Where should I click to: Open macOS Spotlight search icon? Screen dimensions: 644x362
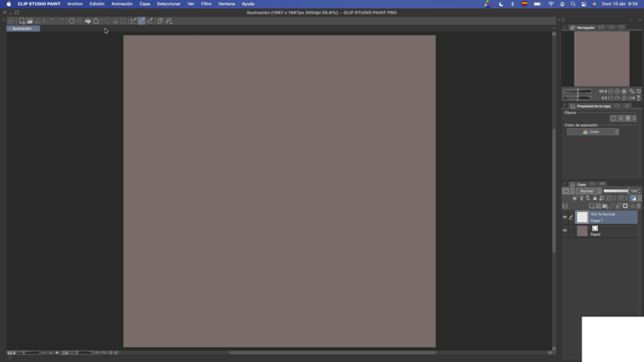pyautogui.click(x=573, y=4)
